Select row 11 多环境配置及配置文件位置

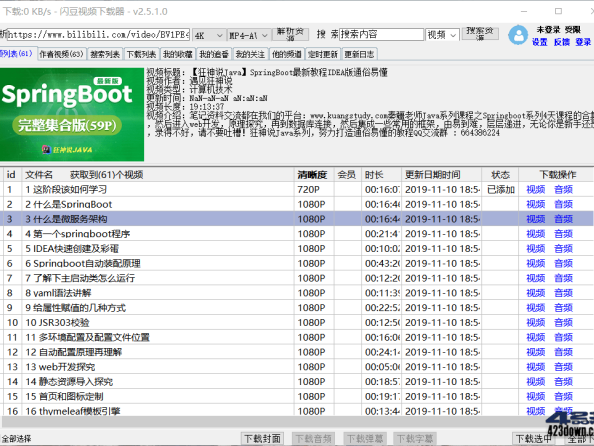(x=297, y=337)
